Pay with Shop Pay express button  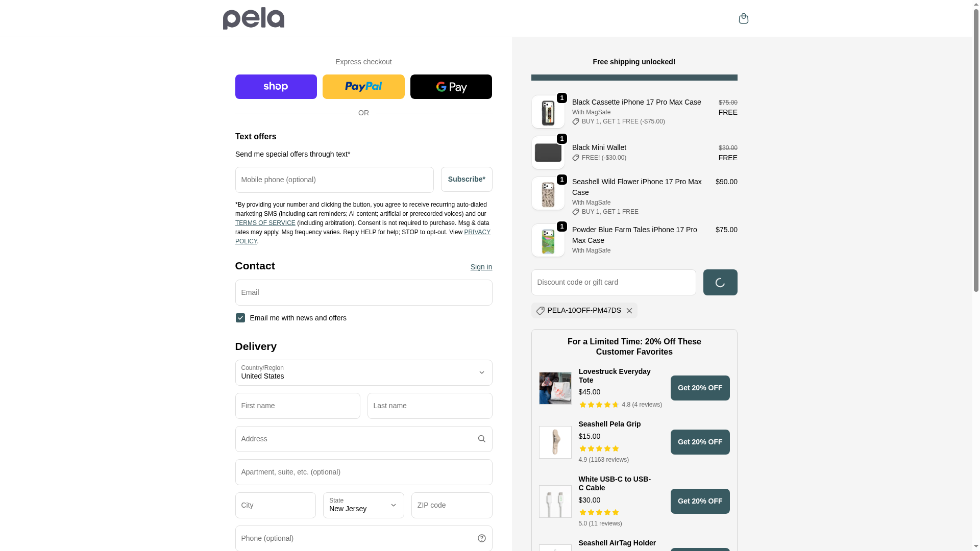[x=276, y=87]
